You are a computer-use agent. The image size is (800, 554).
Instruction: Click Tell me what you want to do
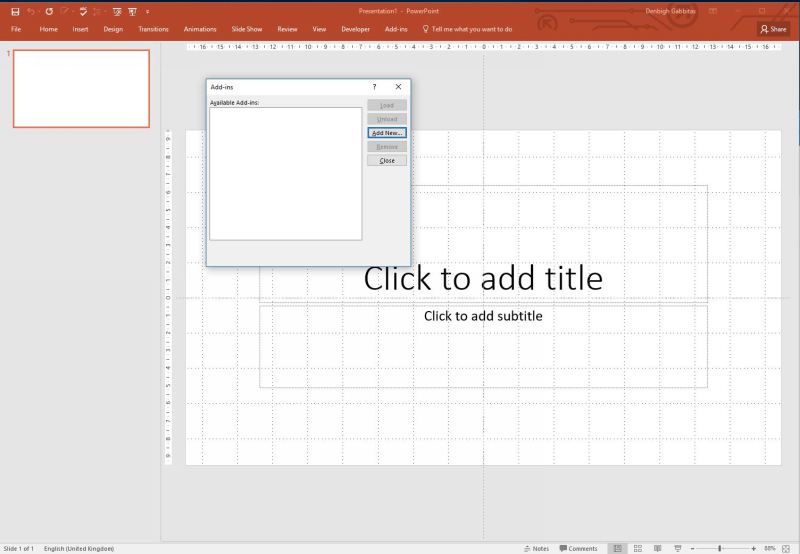click(x=467, y=29)
